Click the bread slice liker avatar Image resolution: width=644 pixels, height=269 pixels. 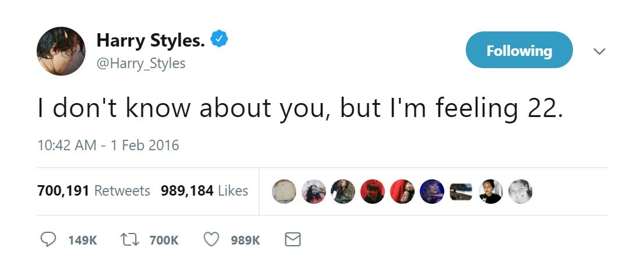(284, 191)
